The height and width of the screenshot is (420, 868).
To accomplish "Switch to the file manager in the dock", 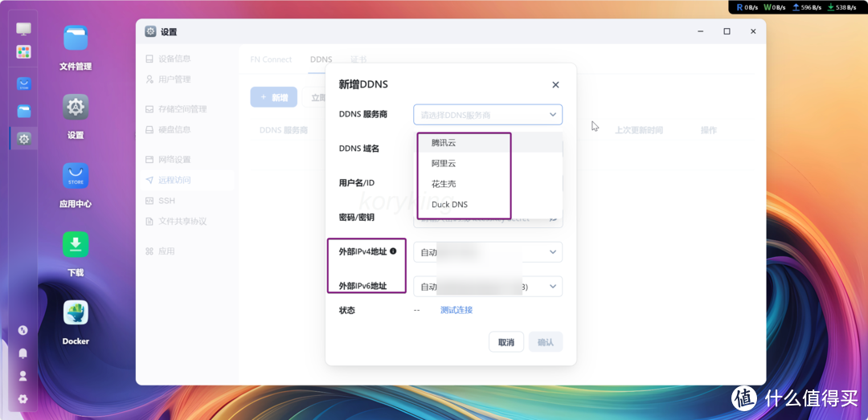I will 24,112.
